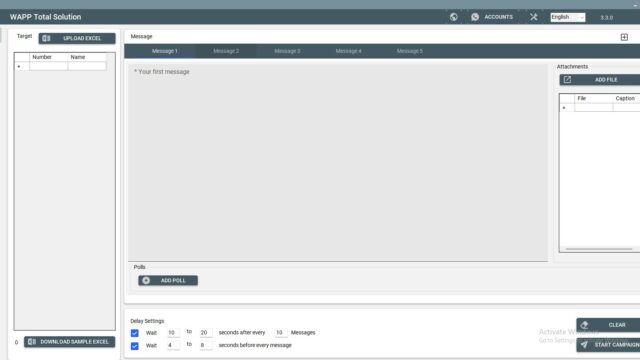Click the maximum wait field showing 20
640x360 pixels.
[205, 333]
